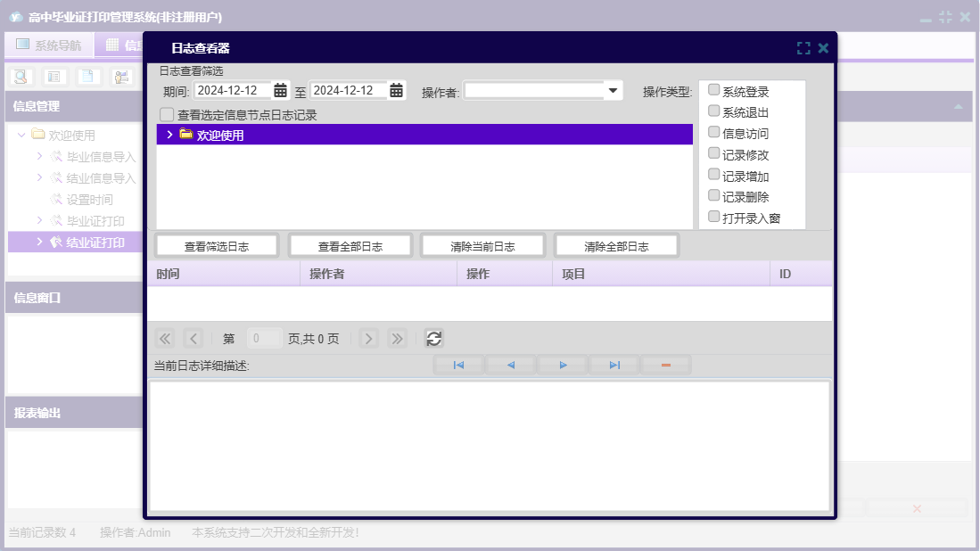Toggle 查看选定信息节点日志记录 checkbox
The width and height of the screenshot is (980, 551).
tap(167, 115)
